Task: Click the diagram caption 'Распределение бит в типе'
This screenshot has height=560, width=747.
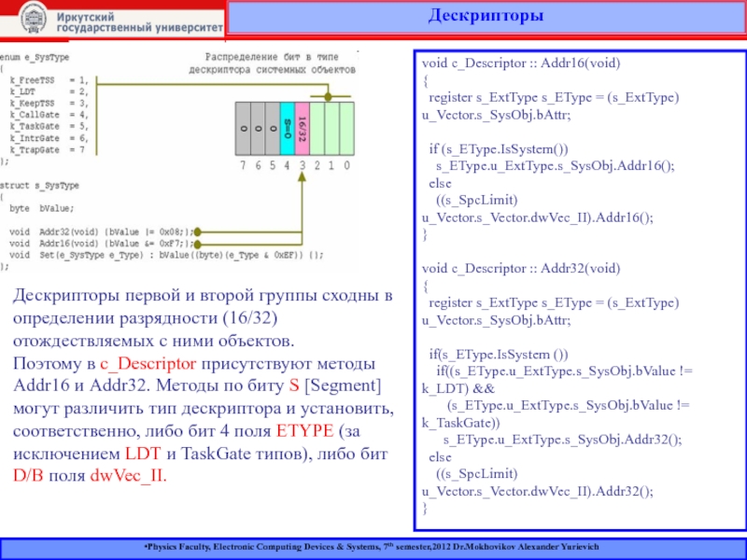Action: (272, 57)
